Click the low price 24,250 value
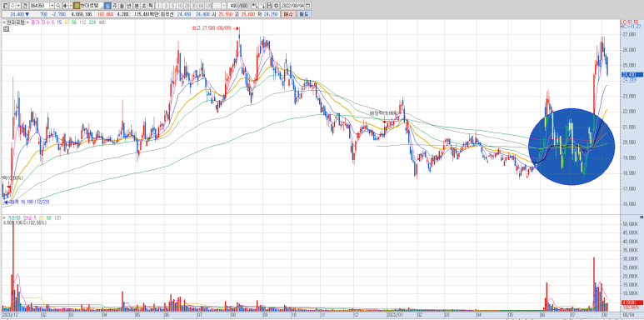Screen dimensions: 644x320 tap(270, 14)
